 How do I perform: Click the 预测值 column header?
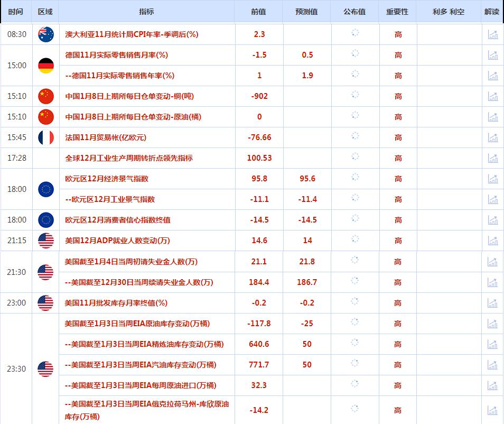(x=306, y=12)
